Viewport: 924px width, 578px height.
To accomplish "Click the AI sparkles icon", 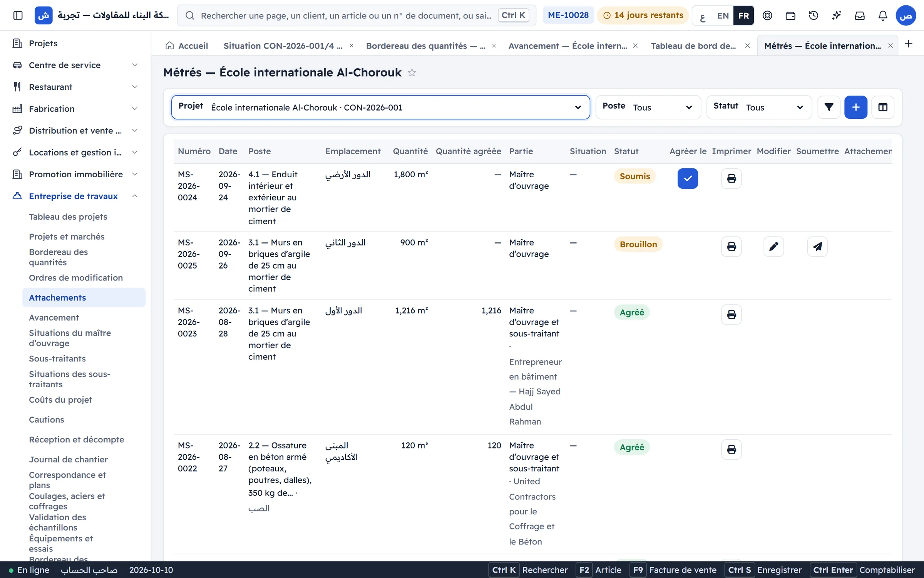I will click(837, 15).
